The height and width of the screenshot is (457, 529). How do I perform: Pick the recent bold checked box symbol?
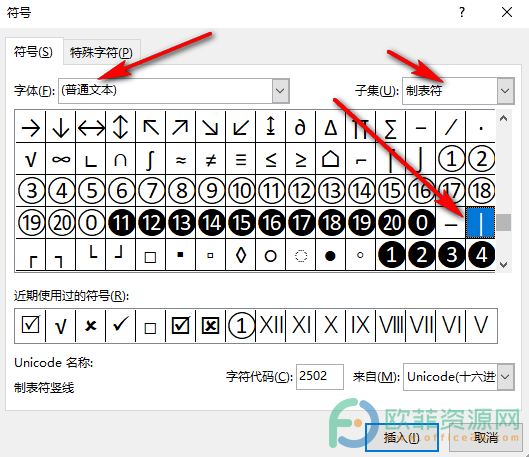tap(180, 326)
